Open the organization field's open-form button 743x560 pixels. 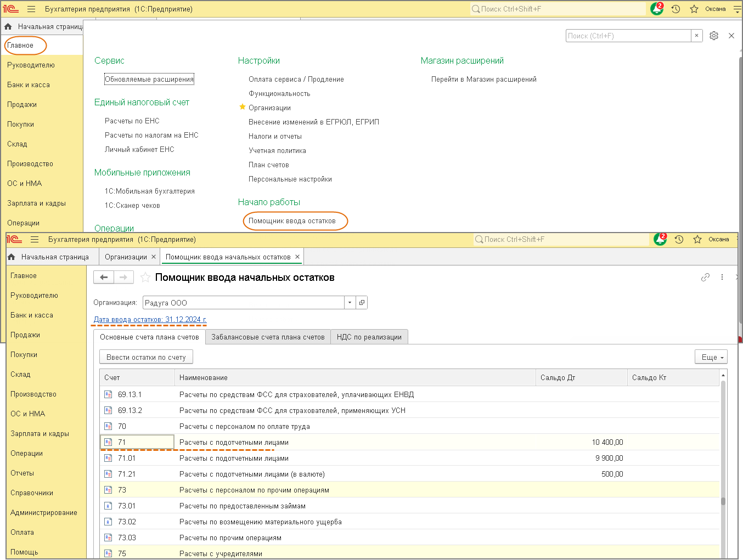click(x=362, y=303)
